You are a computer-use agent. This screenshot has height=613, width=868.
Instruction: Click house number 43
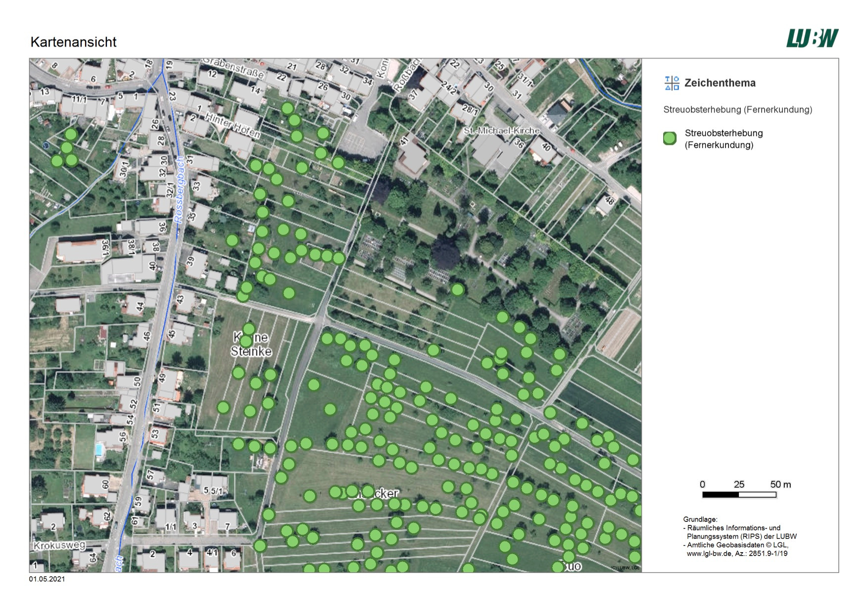(180, 299)
